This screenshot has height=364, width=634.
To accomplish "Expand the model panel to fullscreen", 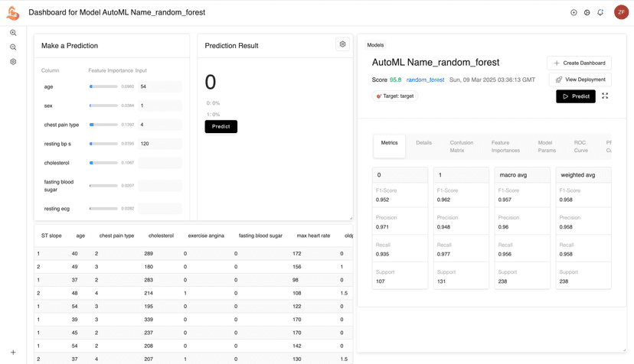I will point(605,96).
